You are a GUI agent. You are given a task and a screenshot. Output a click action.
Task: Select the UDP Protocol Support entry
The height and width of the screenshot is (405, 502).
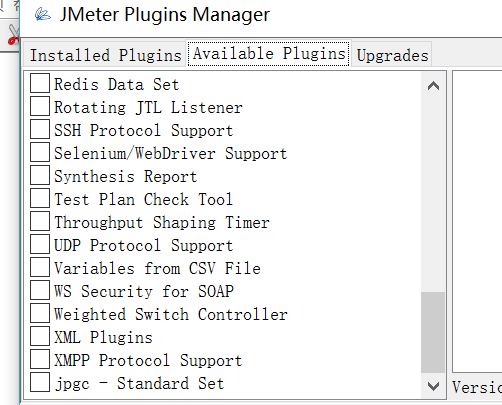144,246
